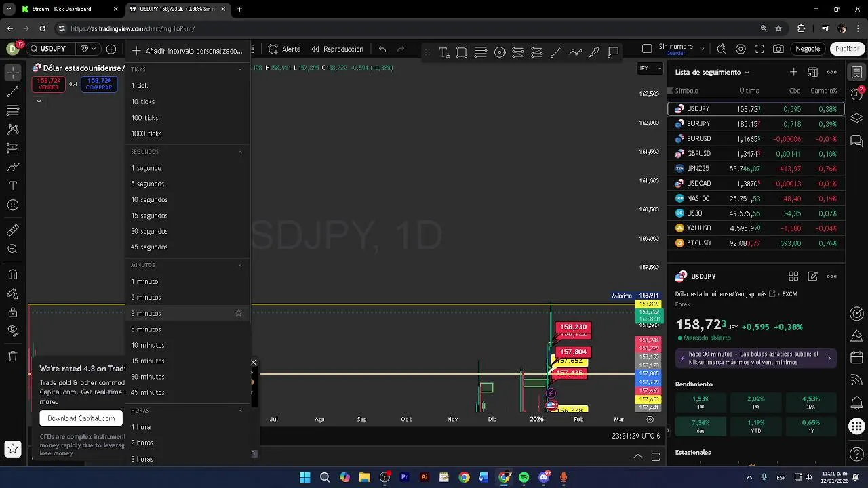The height and width of the screenshot is (488, 868).
Task: Click the undo arrow in top toolbar
Action: (382, 49)
